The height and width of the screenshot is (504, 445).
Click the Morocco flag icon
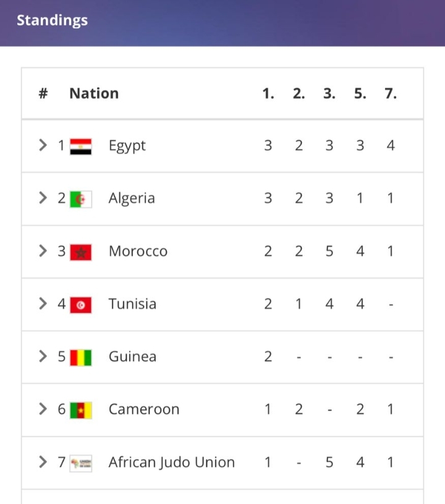[80, 252]
